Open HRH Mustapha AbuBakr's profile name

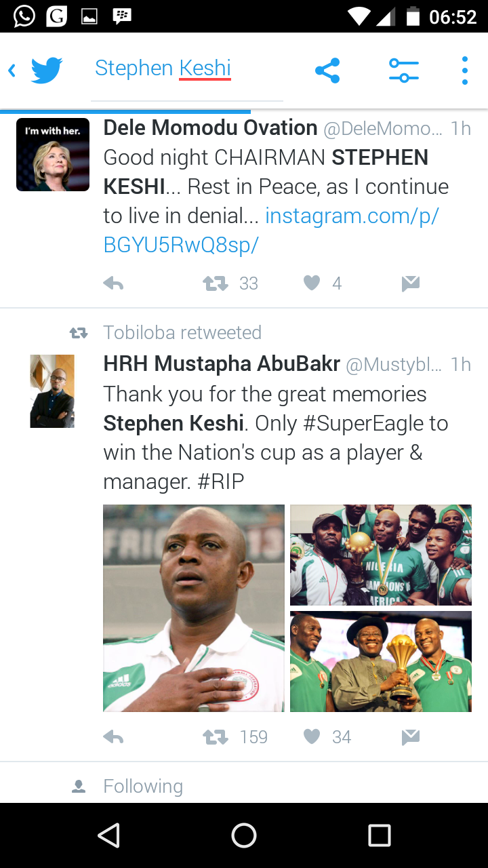222,364
